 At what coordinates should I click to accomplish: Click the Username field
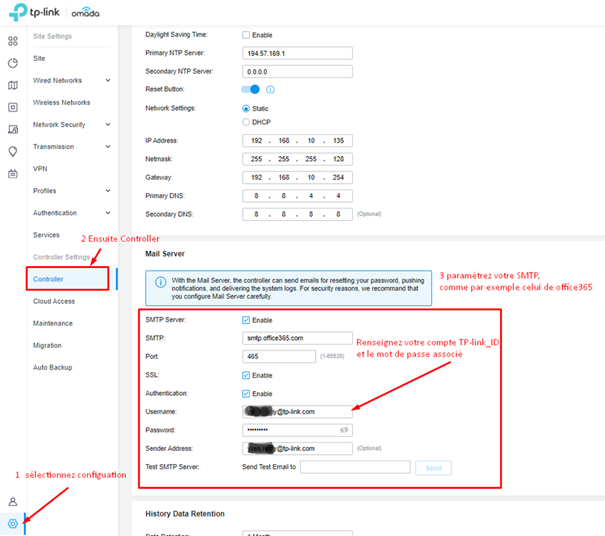[297, 412]
